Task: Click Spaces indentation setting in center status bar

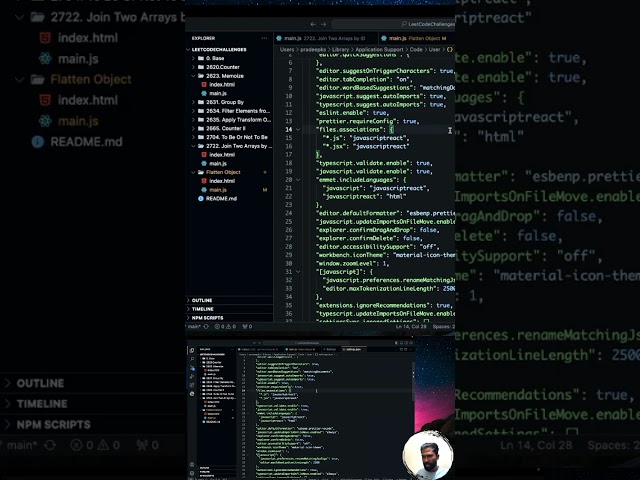Action: pos(444,327)
